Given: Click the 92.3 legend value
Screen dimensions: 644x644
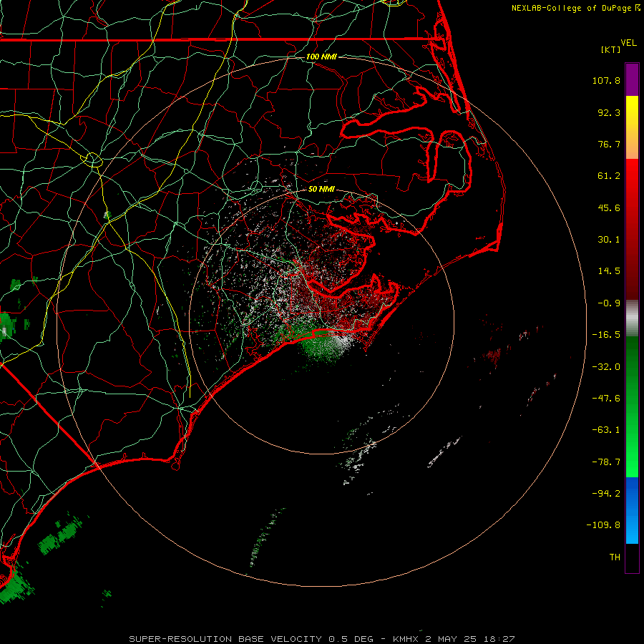Looking at the screenshot, I should [609, 112].
